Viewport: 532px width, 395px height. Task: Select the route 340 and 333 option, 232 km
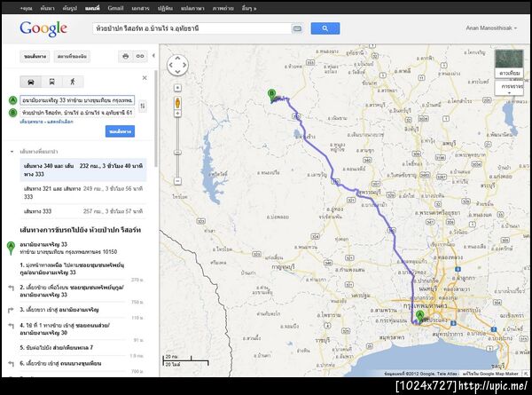(83, 170)
